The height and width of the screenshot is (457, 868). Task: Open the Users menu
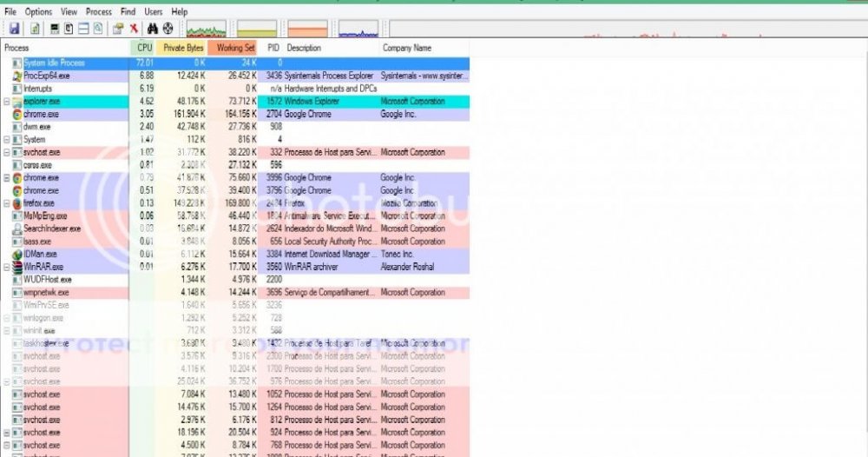(x=153, y=12)
